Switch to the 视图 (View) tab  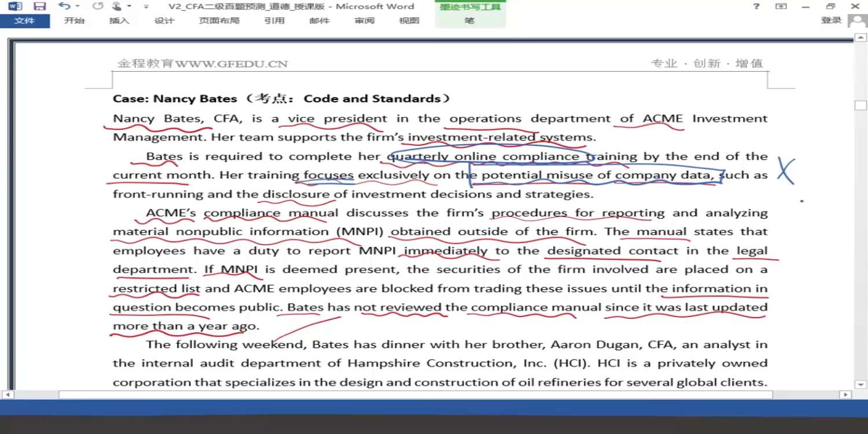click(x=409, y=21)
